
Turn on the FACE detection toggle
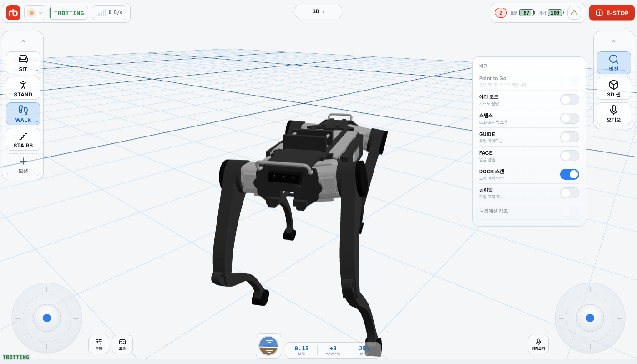tap(570, 156)
